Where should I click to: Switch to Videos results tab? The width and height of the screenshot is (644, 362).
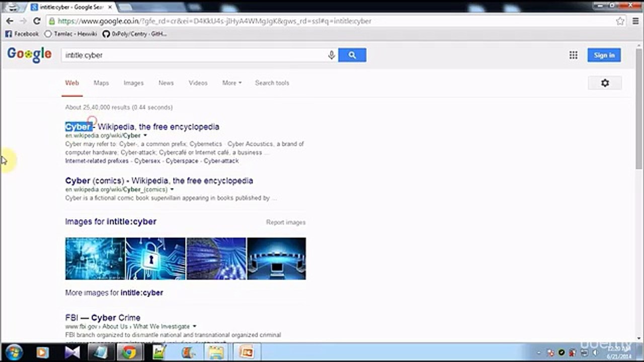tap(198, 83)
